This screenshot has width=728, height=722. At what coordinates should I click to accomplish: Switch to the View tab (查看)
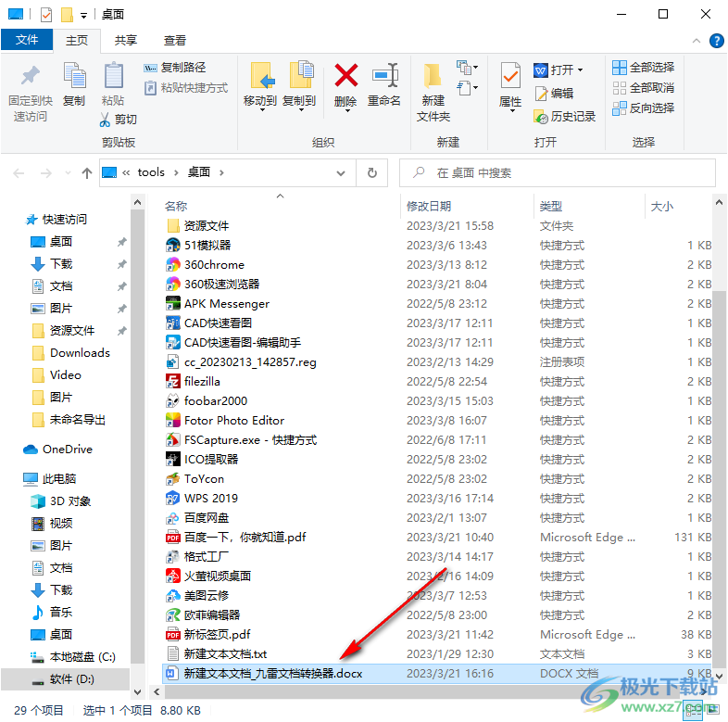tap(175, 40)
